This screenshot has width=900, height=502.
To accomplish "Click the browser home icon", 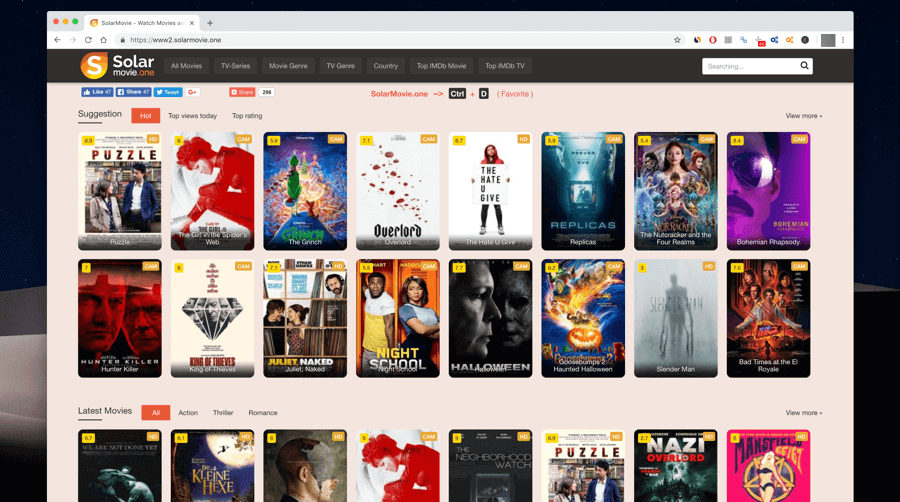I will tap(103, 40).
